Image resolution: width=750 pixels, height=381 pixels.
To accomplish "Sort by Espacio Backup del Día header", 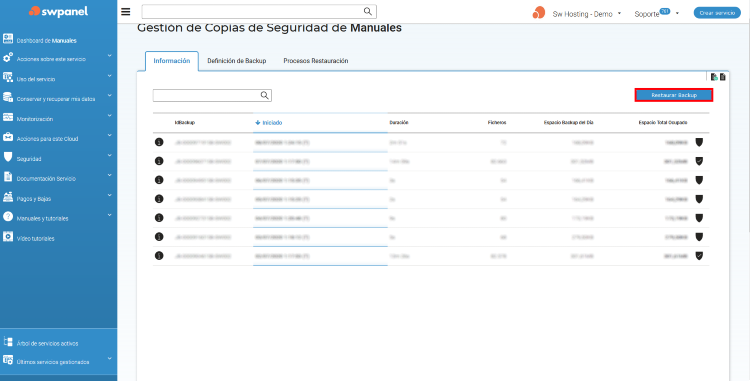I will tap(568, 123).
